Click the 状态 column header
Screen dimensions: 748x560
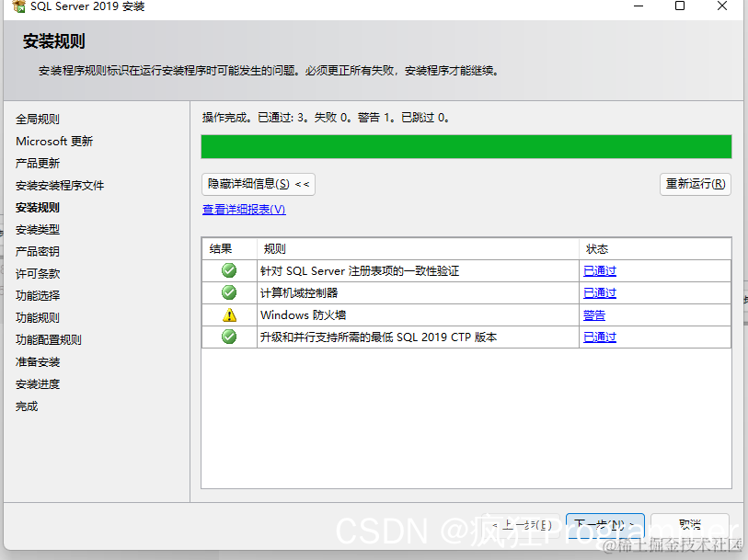point(655,249)
